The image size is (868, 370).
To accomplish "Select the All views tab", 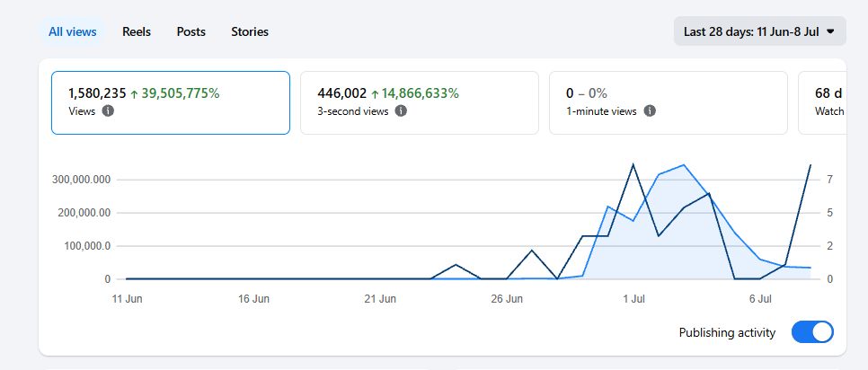I will click(x=73, y=31).
